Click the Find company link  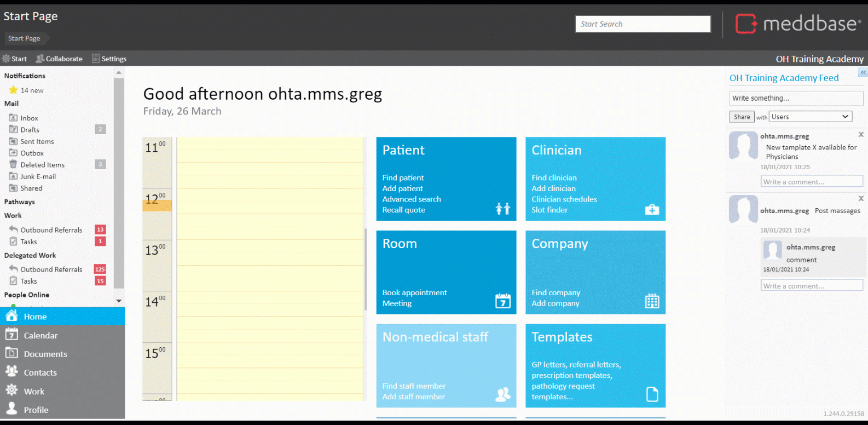pyautogui.click(x=556, y=292)
